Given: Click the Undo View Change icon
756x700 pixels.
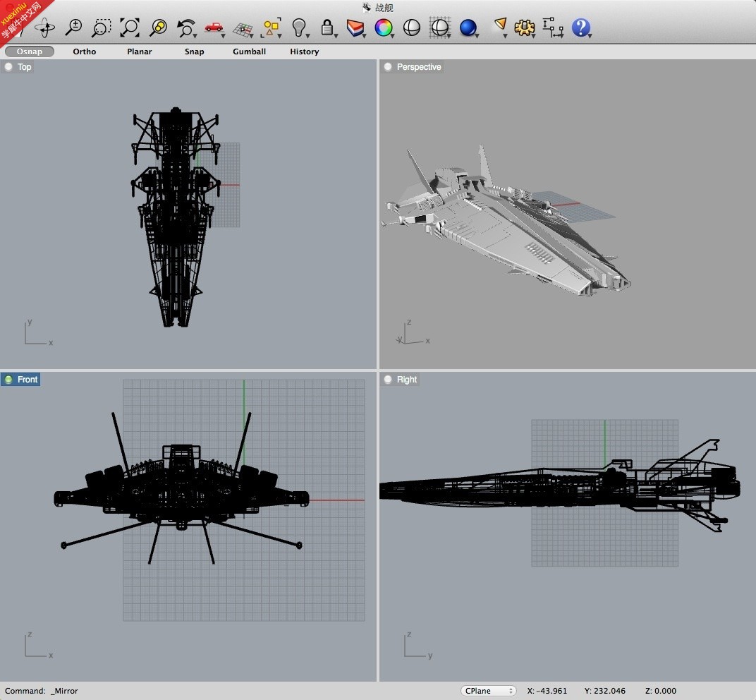Looking at the screenshot, I should [x=187, y=28].
